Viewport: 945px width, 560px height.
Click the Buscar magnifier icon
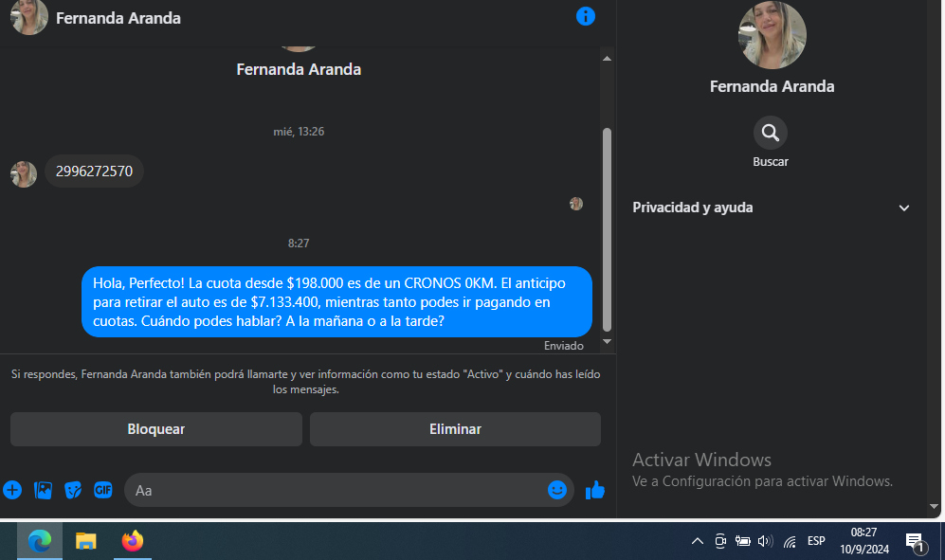tap(771, 133)
